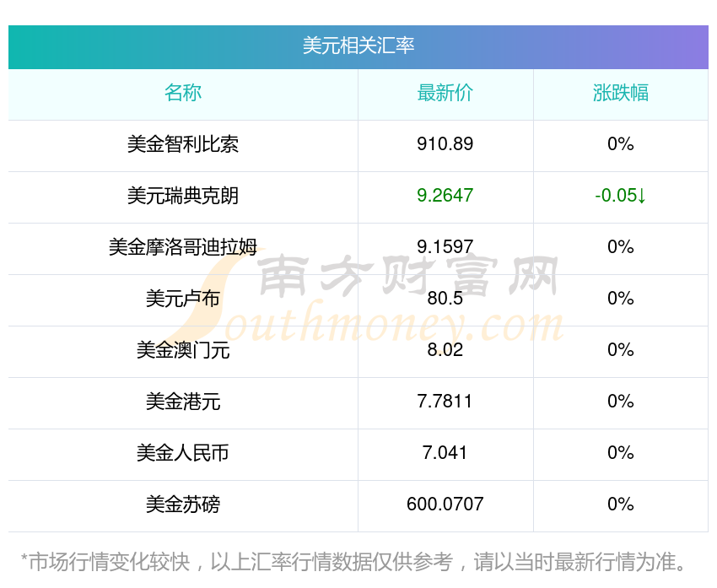Select the 美元卢布 row name
Image resolution: width=717 pixels, height=588 pixels.
(x=183, y=299)
